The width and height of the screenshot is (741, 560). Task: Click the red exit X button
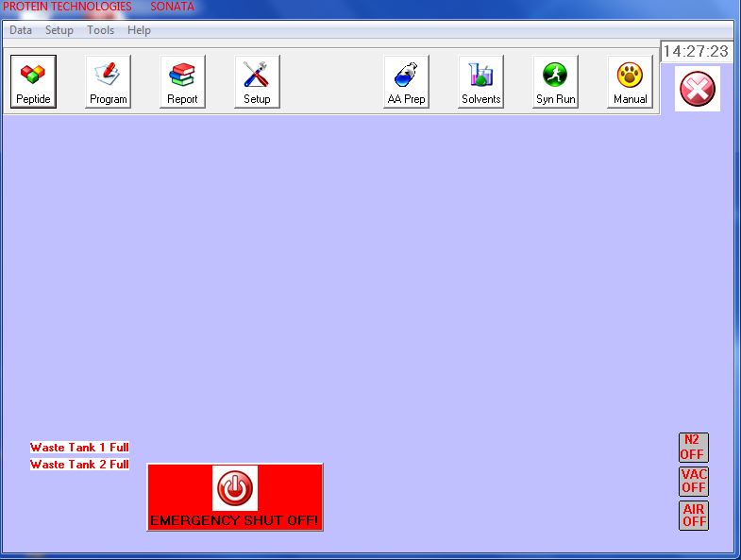698,89
